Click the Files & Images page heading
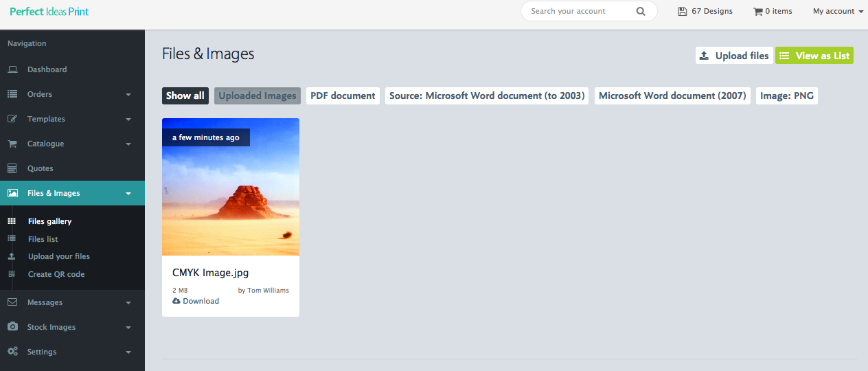Screen dimensions: 868x371 tap(208, 54)
